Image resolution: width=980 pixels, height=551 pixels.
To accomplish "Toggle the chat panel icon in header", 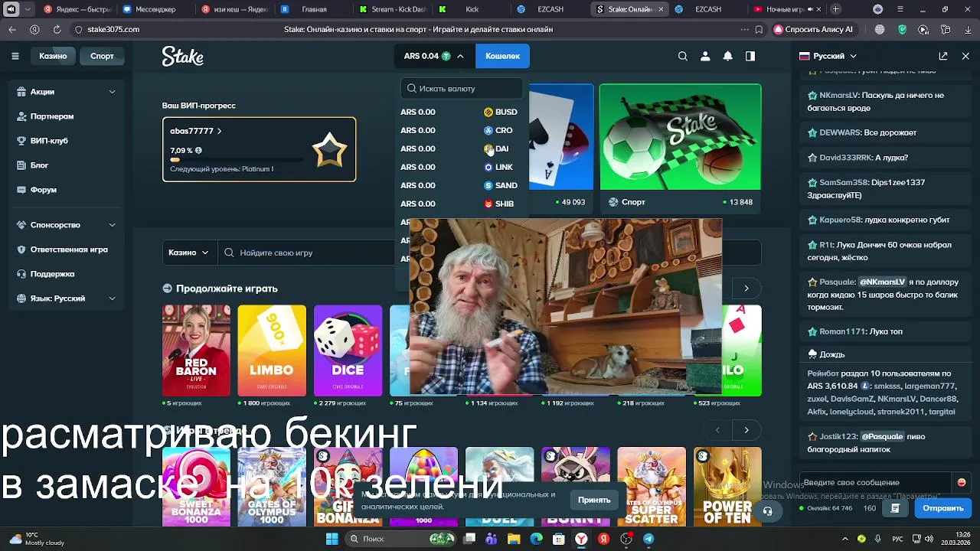I will (x=750, y=56).
